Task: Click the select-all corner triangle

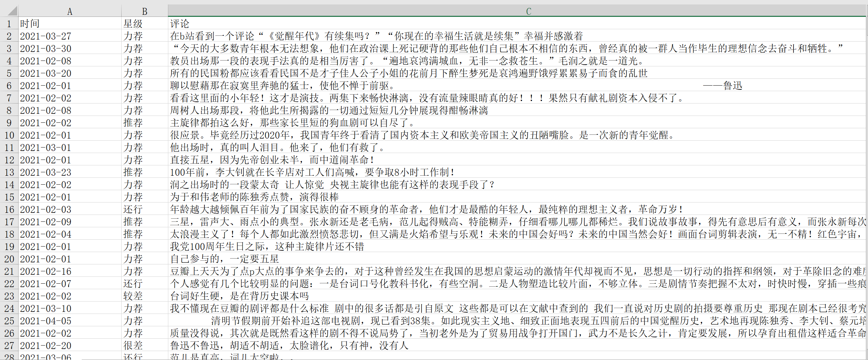Action: [12, 11]
